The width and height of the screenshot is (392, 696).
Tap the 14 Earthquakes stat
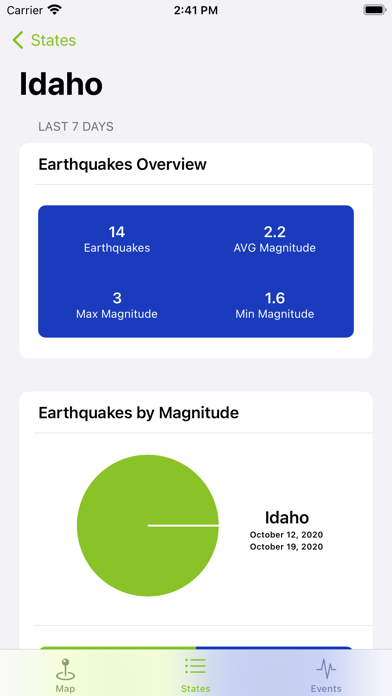tap(117, 239)
